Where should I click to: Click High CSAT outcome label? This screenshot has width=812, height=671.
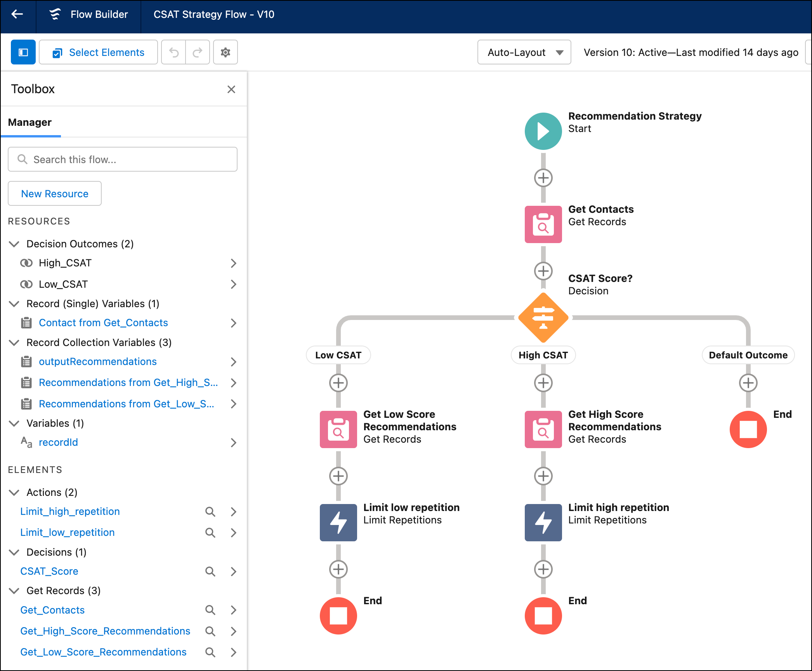[543, 355]
